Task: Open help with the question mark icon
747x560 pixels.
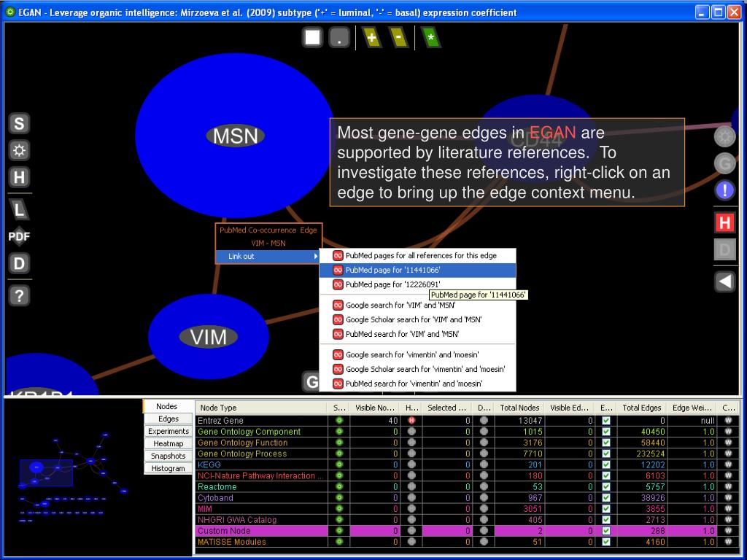Action: (x=19, y=296)
